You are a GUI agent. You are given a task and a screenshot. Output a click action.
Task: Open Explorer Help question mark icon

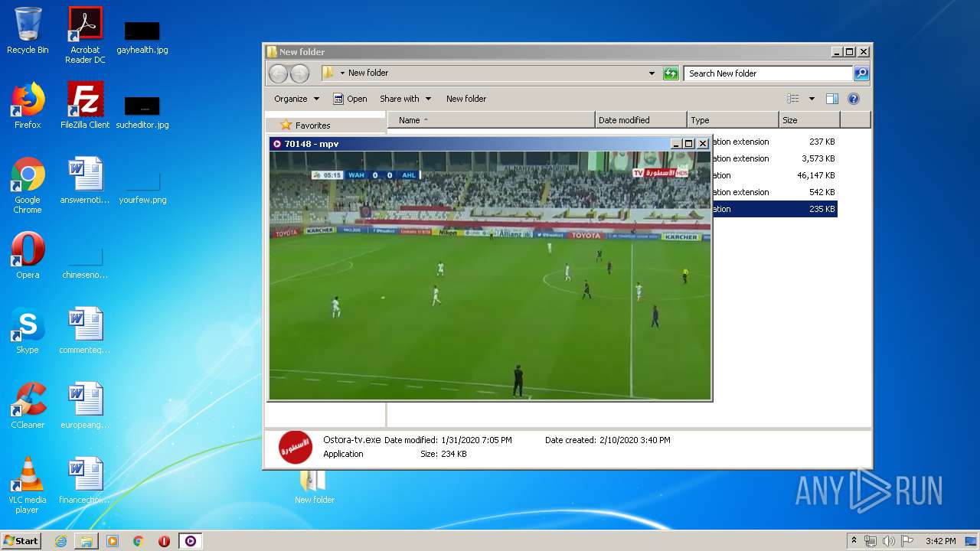pos(854,99)
